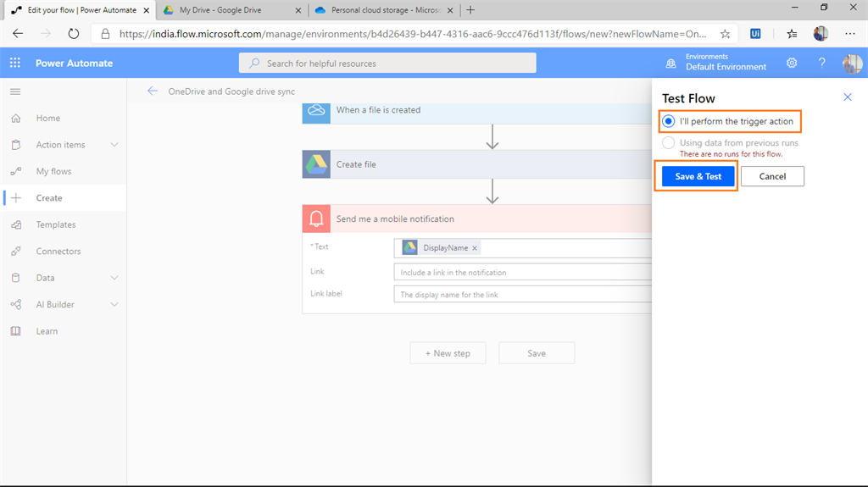Click the Home house icon
The width and height of the screenshot is (868, 487).
pos(16,118)
